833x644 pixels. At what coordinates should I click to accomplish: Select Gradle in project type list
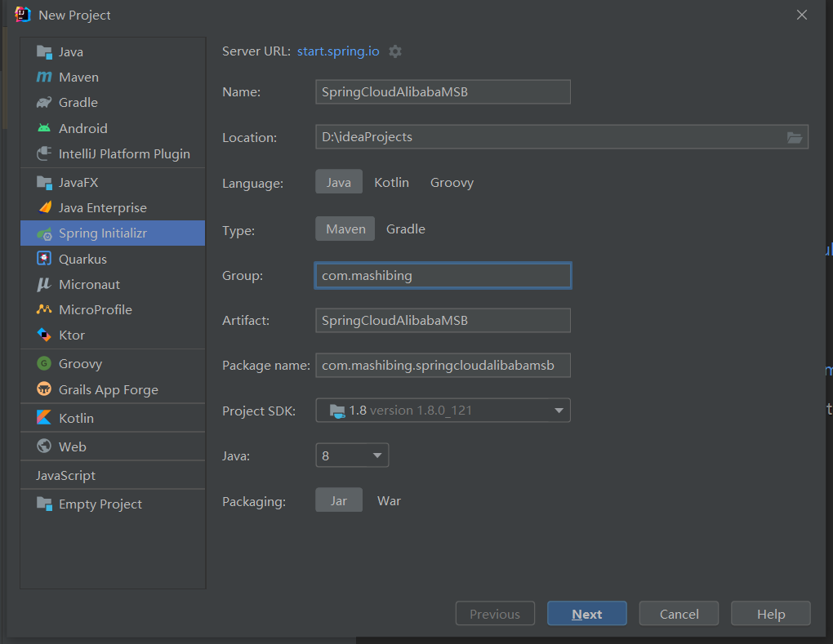78,103
